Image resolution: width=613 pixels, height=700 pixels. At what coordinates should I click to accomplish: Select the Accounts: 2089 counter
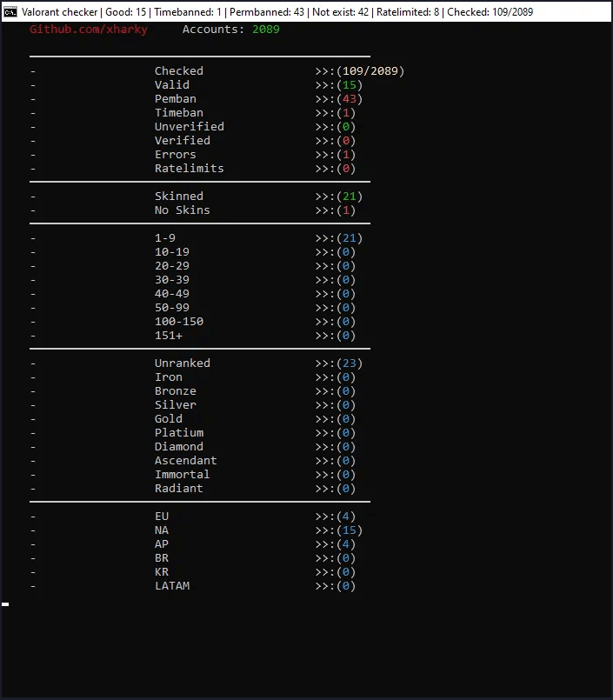[x=229, y=29]
